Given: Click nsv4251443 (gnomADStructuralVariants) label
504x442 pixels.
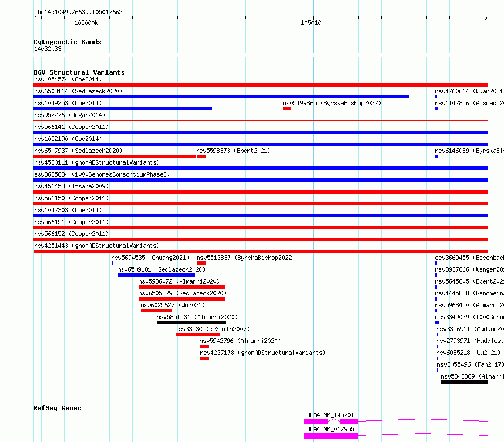Looking at the screenshot, I should pos(97,246).
